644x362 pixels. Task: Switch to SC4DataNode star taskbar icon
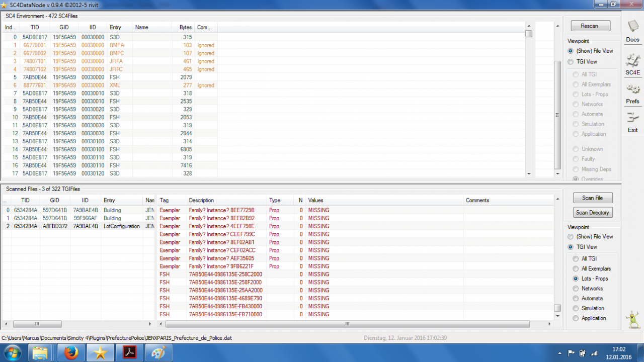(101, 353)
